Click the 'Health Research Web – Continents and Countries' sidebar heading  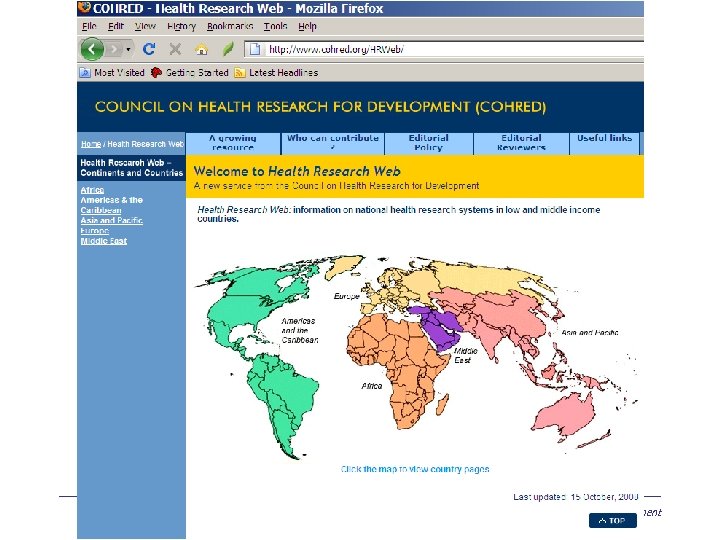[131, 168]
